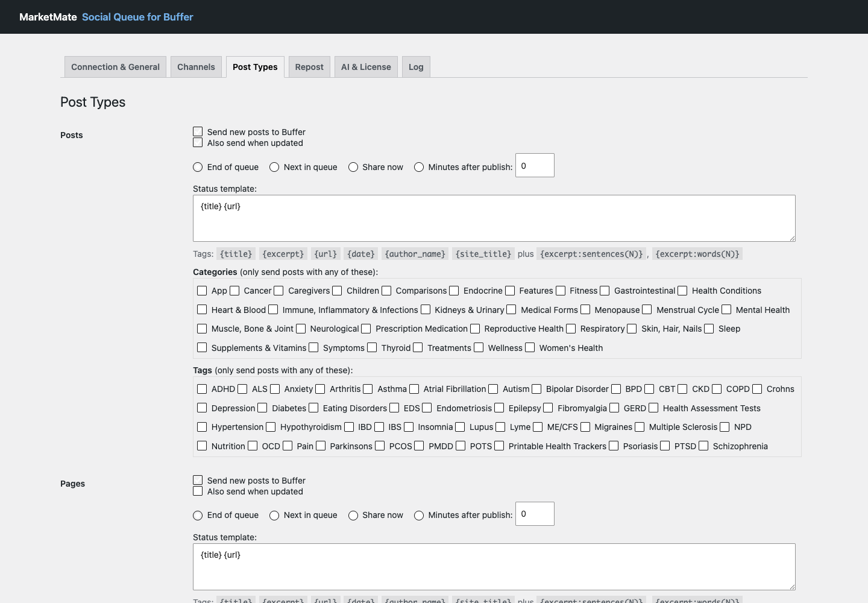
Task: Focus the Posts minutes after publish field
Action: 535,165
